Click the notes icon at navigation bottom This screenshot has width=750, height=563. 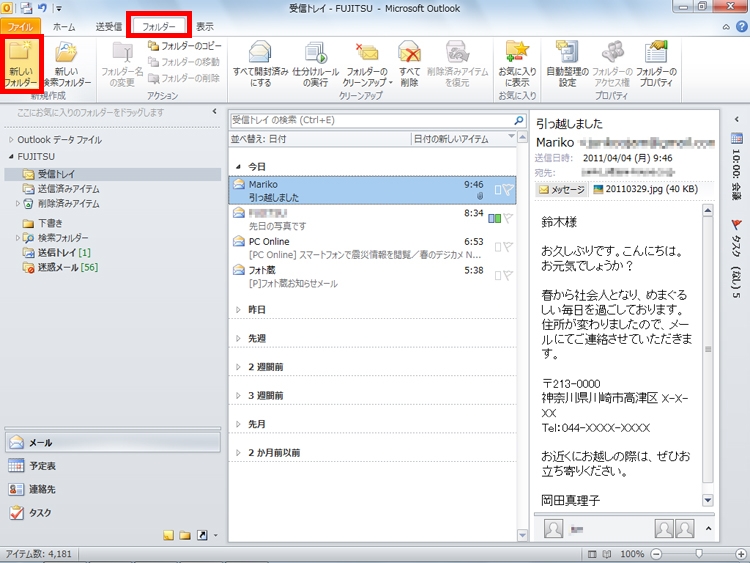[168, 535]
